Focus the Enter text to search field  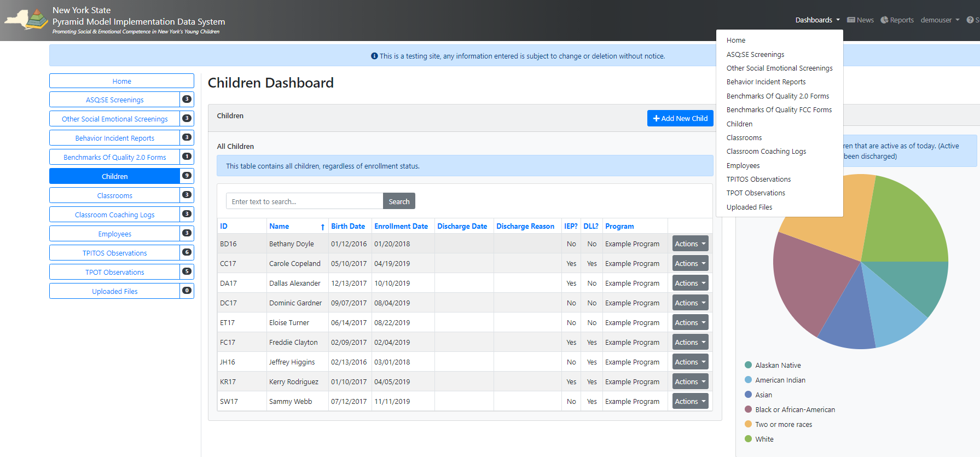[304, 201]
